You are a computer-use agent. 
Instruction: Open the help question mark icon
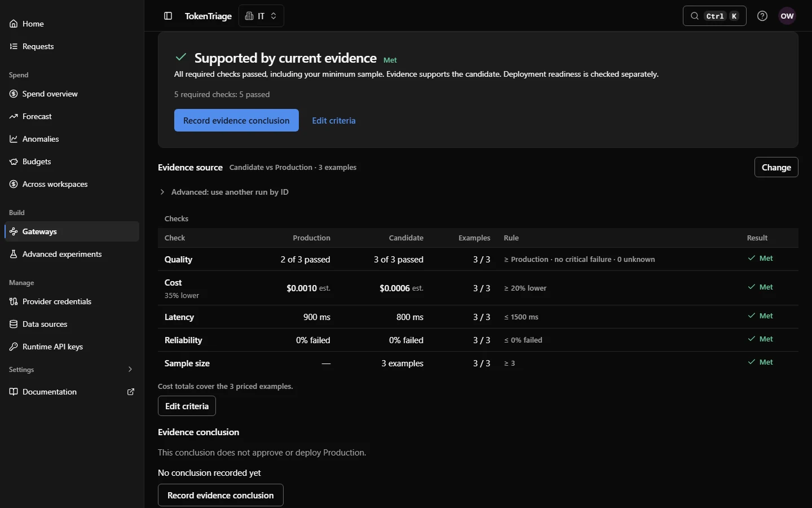coord(762,16)
